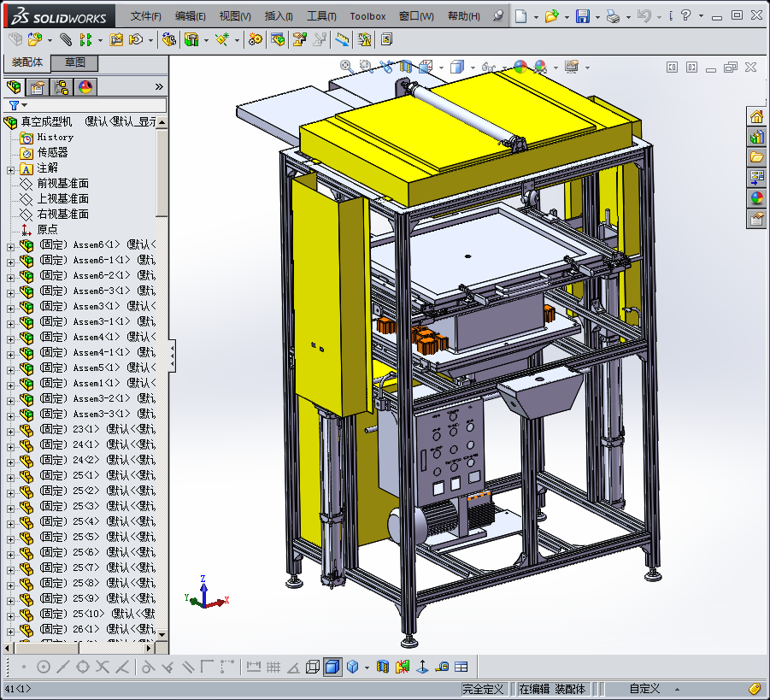The width and height of the screenshot is (770, 700).
Task: Open the Design Library task pane icon
Action: point(756,137)
